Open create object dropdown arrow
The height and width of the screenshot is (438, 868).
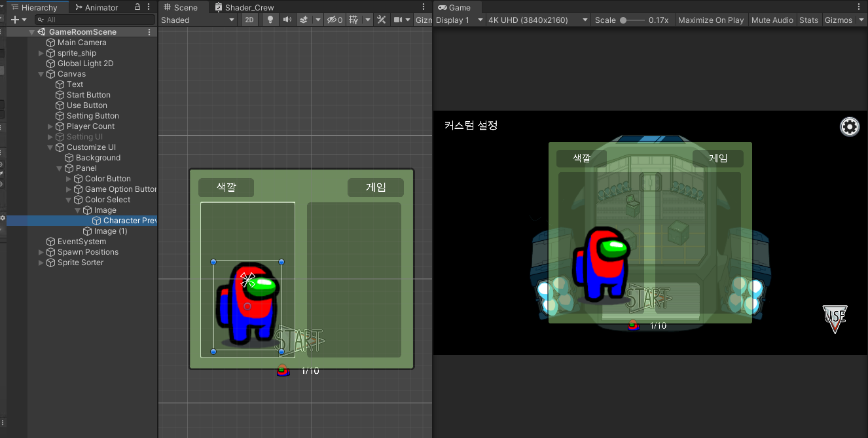[x=24, y=20]
